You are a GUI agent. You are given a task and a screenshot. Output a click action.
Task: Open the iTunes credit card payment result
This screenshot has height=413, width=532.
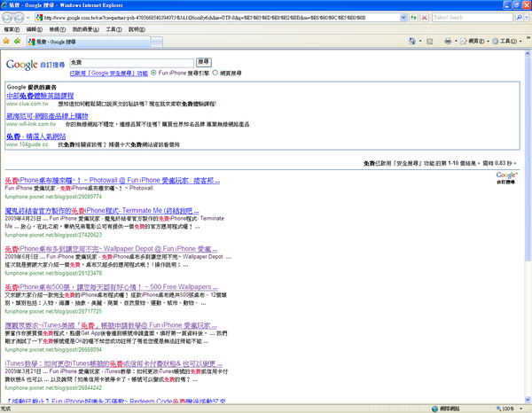tap(113, 364)
